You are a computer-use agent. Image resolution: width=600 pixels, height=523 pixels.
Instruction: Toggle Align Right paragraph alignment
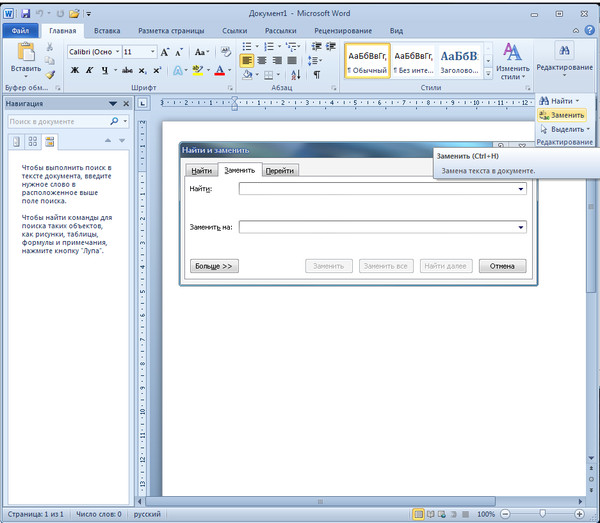pyautogui.click(x=277, y=60)
